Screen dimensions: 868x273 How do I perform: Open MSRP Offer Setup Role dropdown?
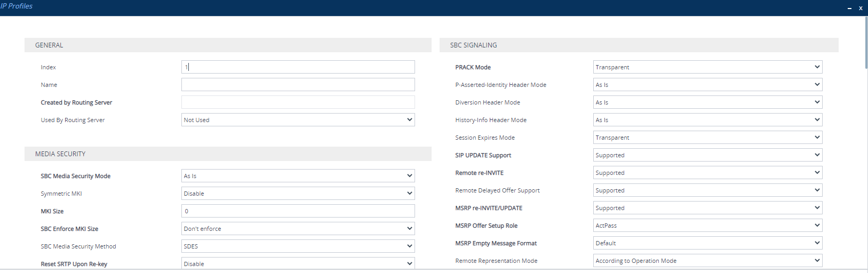pos(707,226)
